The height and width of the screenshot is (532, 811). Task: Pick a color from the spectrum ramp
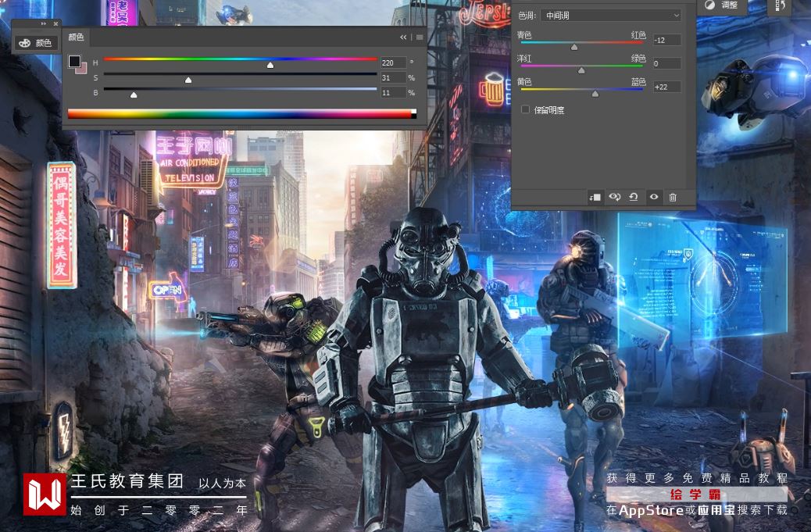[240, 114]
